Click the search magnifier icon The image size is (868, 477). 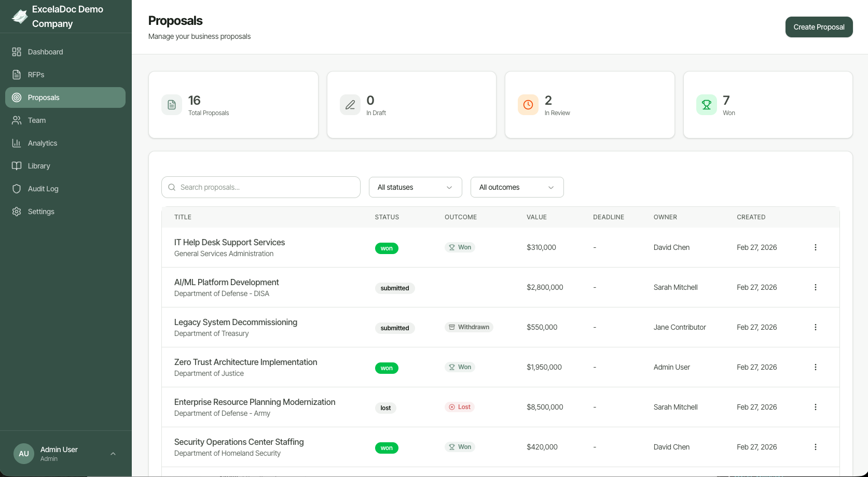(172, 187)
